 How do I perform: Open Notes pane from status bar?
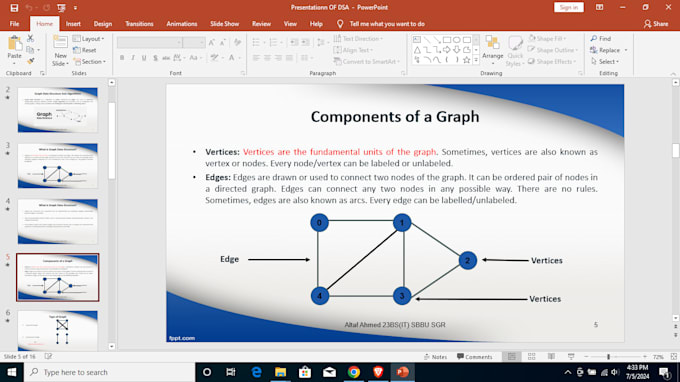[x=435, y=357]
